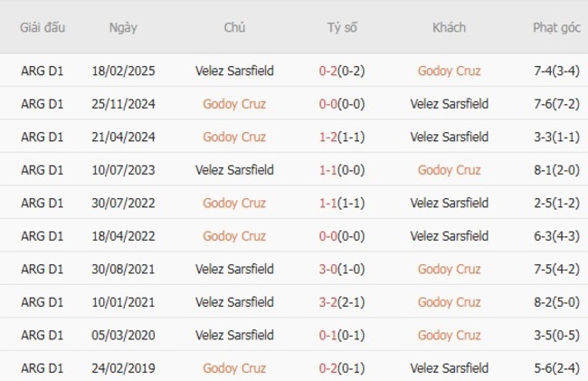This screenshot has height=381, width=588.
Task: Click the "Phạt góc" column header
Action: (556, 27)
